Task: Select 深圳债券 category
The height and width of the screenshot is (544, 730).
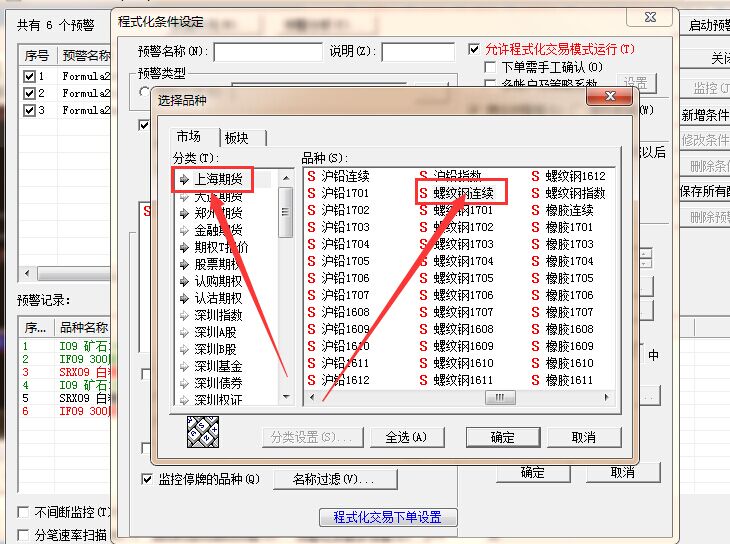Action: click(x=218, y=383)
